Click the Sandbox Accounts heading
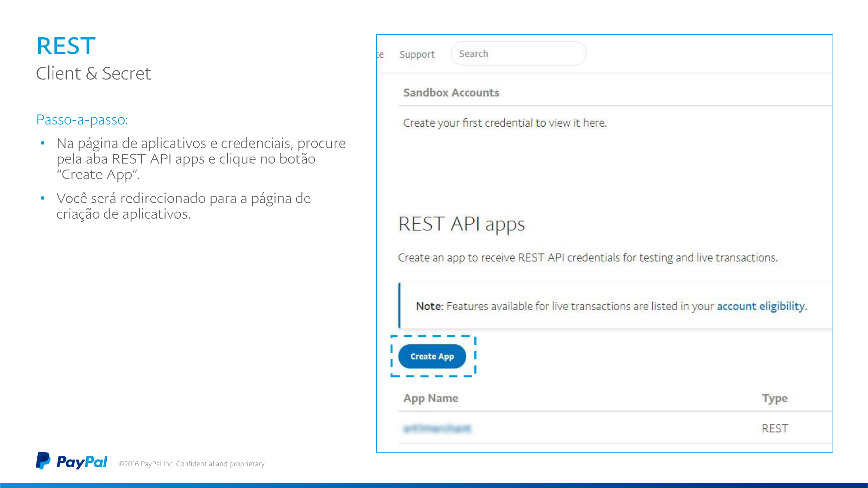 point(451,93)
